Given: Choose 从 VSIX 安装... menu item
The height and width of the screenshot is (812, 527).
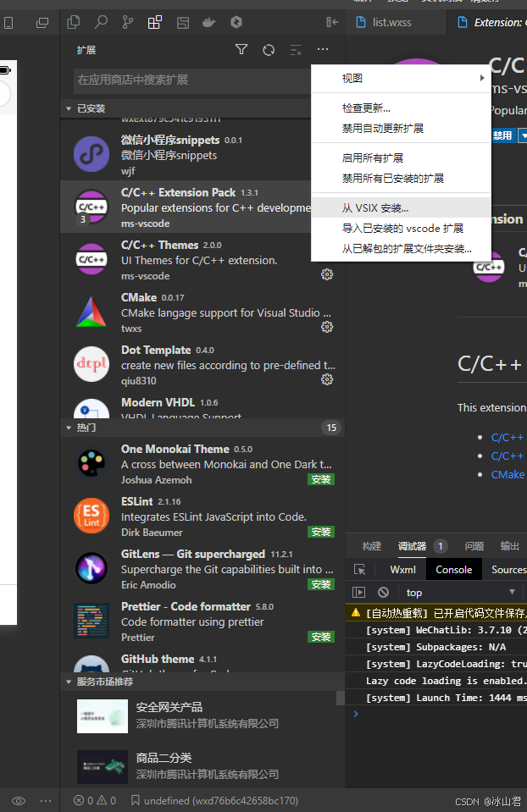Looking at the screenshot, I should tap(401, 208).
